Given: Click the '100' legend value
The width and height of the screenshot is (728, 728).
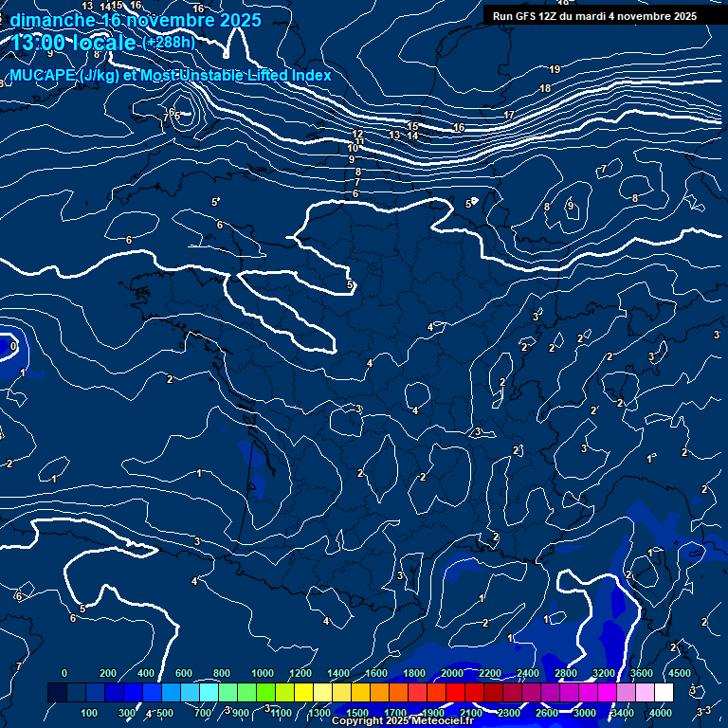Looking at the screenshot, I should tap(89, 713).
